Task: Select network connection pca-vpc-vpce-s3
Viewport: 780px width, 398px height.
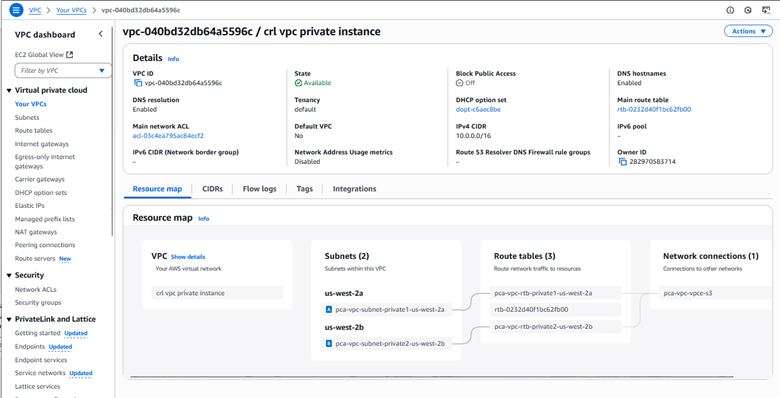Action: (x=716, y=293)
